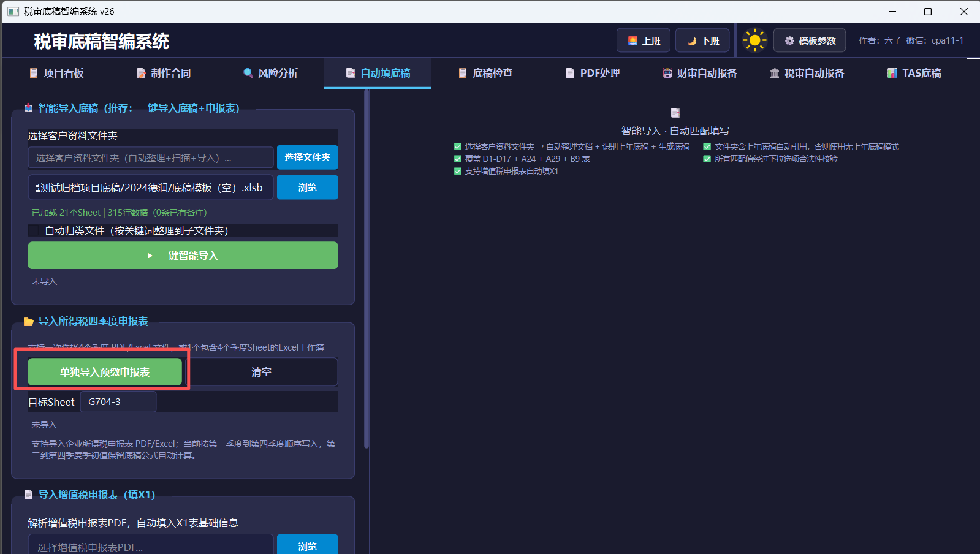980x554 pixels.
Task: Click the 选择增值税申报表PDF input field
Action: (x=151, y=545)
